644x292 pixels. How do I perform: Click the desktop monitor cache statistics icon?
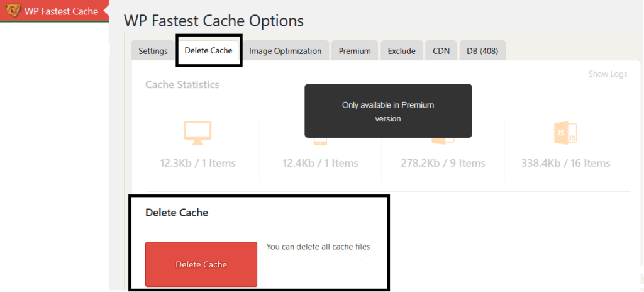coord(197,133)
